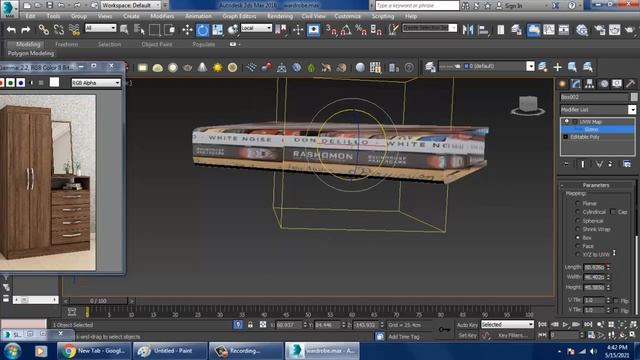Screen dimensions: 640x360
Task: Click the white color swatch in render window
Action: click(x=54, y=82)
